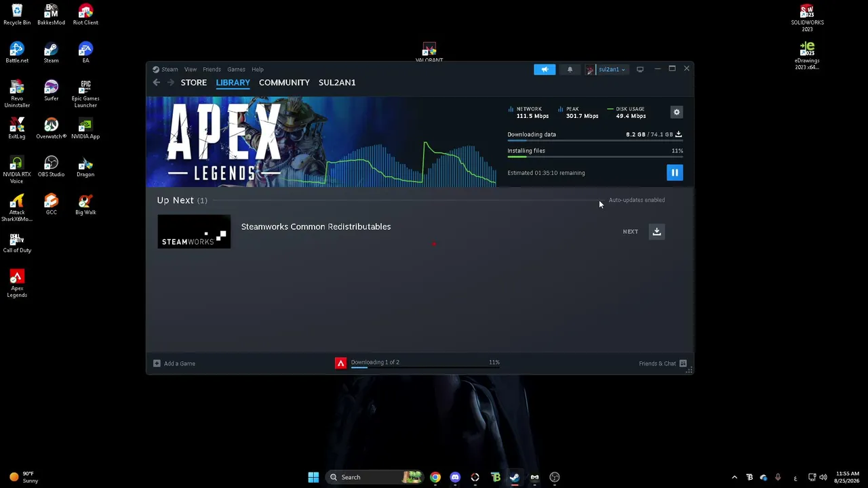The height and width of the screenshot is (488, 868).
Task: Open Friends & Chat
Action: (663, 363)
